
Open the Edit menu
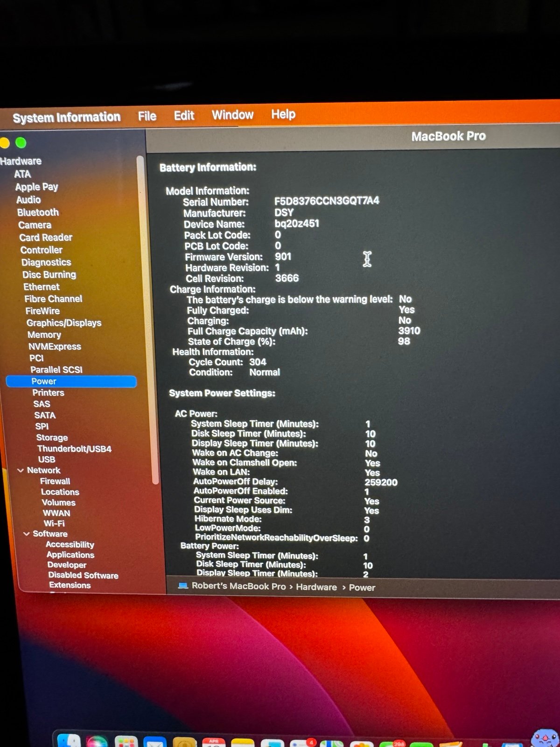184,115
